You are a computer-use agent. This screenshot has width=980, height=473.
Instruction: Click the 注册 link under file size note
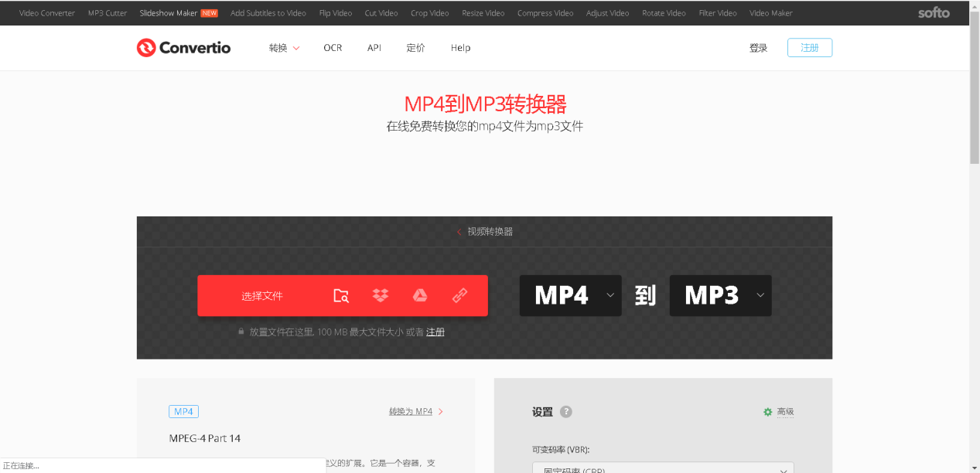point(435,332)
